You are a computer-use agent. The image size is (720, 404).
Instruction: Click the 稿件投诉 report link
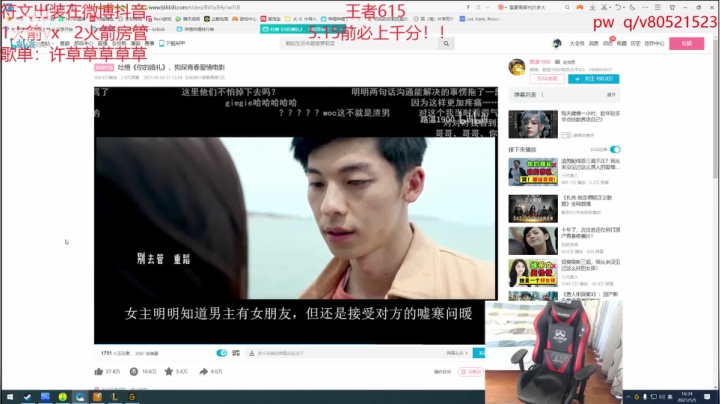pos(442,371)
